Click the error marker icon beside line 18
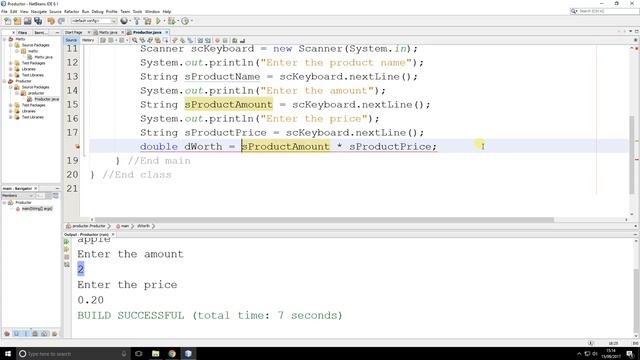 77,147
